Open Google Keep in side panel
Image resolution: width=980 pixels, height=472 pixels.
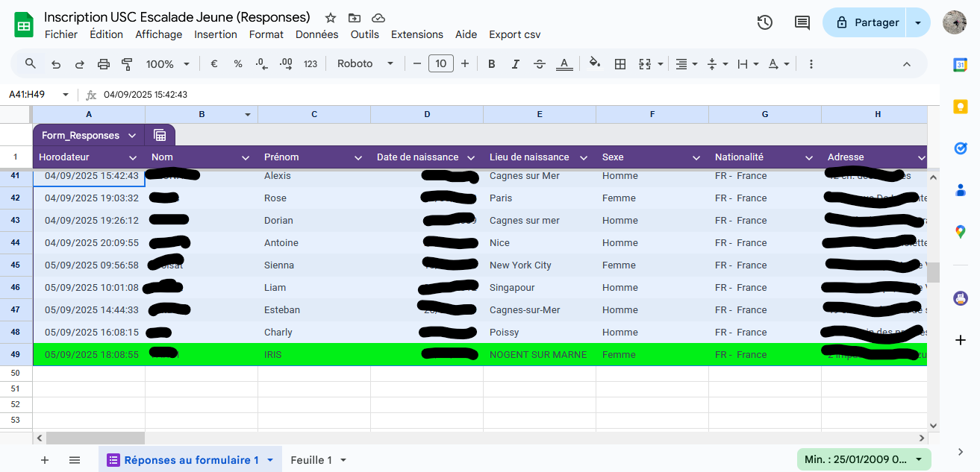(961, 107)
